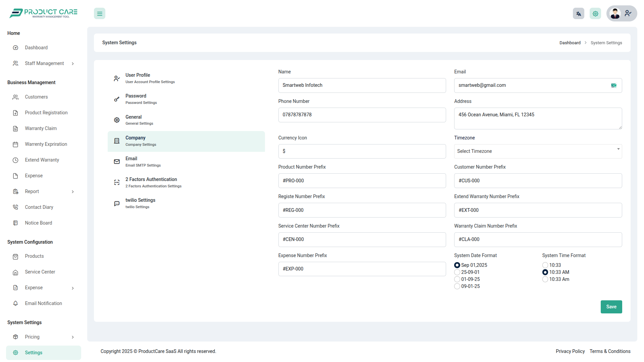Open the Select Timezone dropdown
This screenshot has height=362, width=644.
pyautogui.click(x=538, y=151)
